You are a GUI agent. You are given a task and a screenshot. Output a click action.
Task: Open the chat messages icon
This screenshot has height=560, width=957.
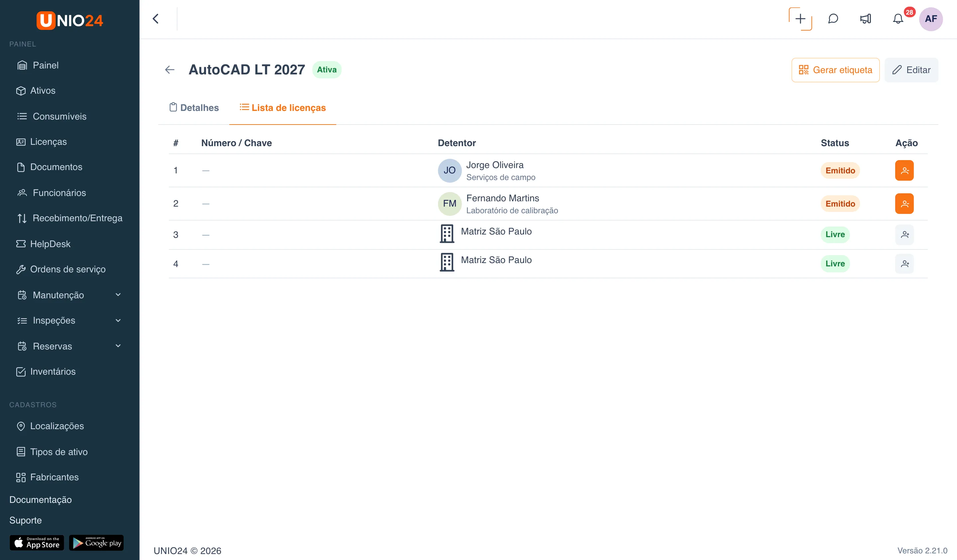coord(833,19)
